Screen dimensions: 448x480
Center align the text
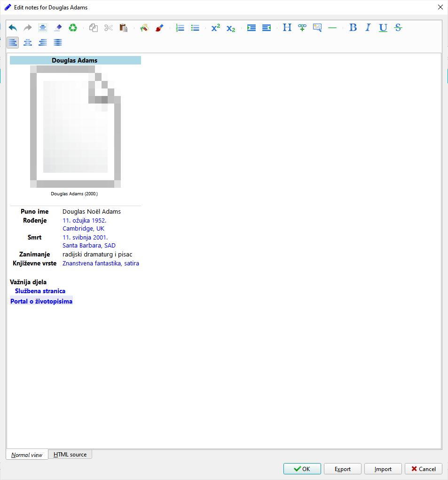[x=28, y=42]
